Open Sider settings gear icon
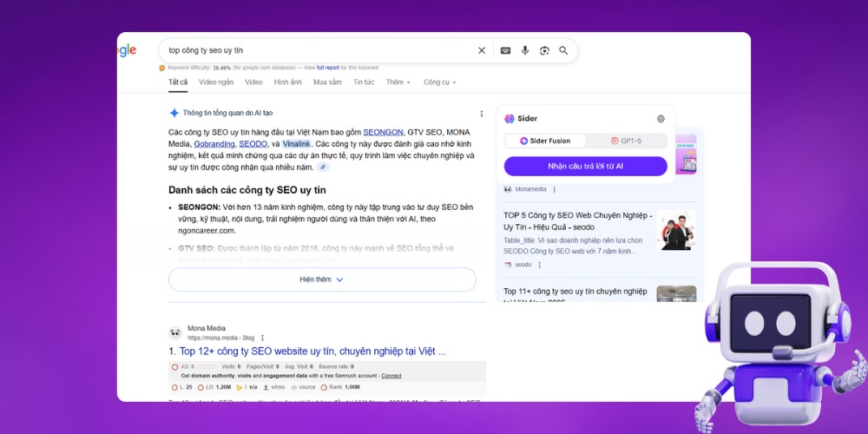The width and height of the screenshot is (868, 434). 661,118
